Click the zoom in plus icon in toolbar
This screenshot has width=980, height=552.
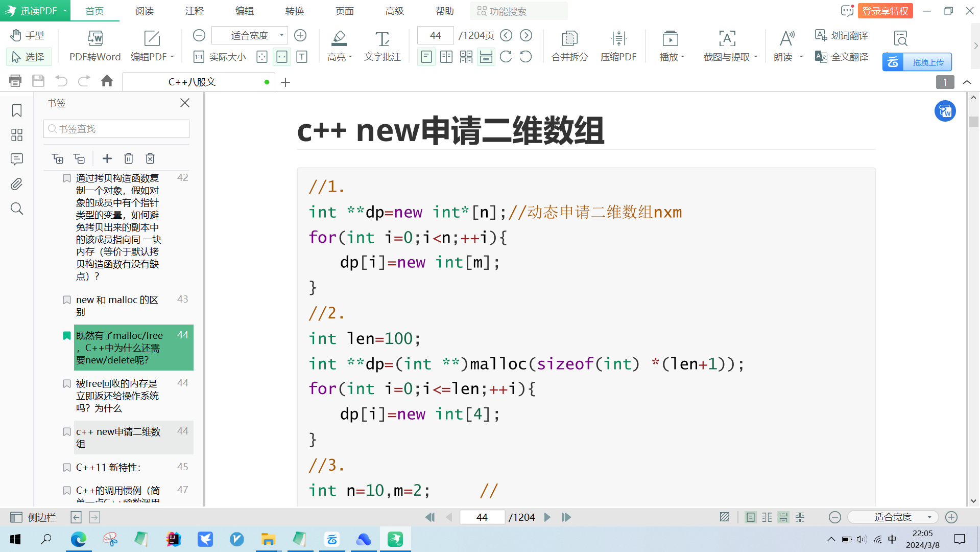pos(300,35)
